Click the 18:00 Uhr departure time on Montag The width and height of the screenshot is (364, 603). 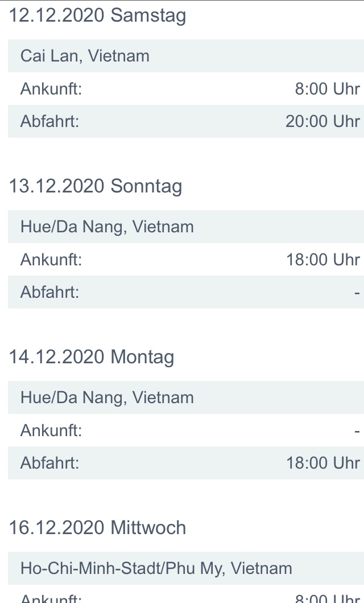click(322, 463)
